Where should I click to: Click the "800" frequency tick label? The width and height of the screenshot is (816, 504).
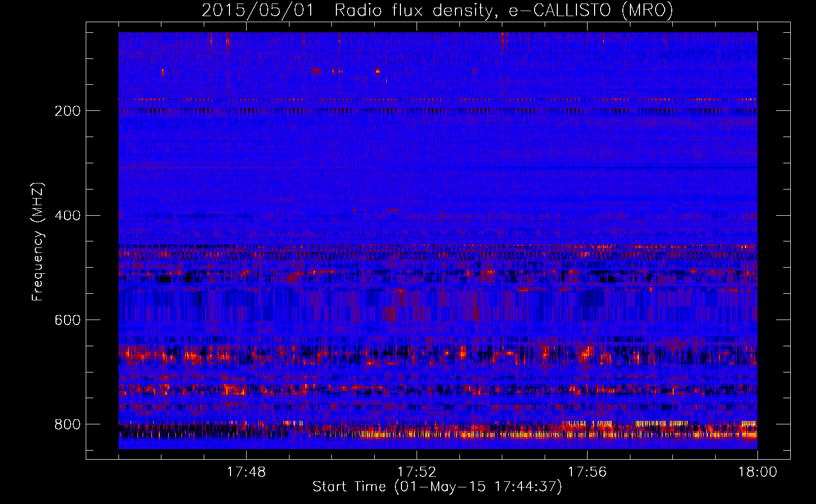click(x=67, y=425)
